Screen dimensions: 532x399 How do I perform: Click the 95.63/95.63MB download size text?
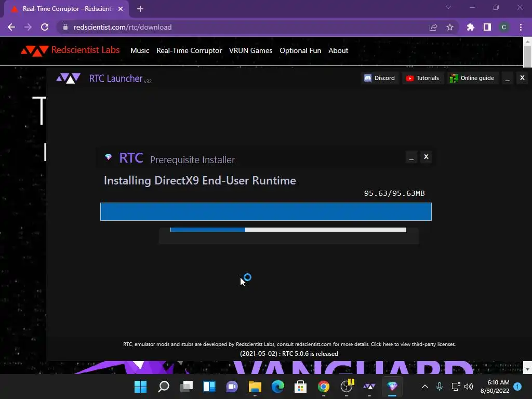pos(394,193)
